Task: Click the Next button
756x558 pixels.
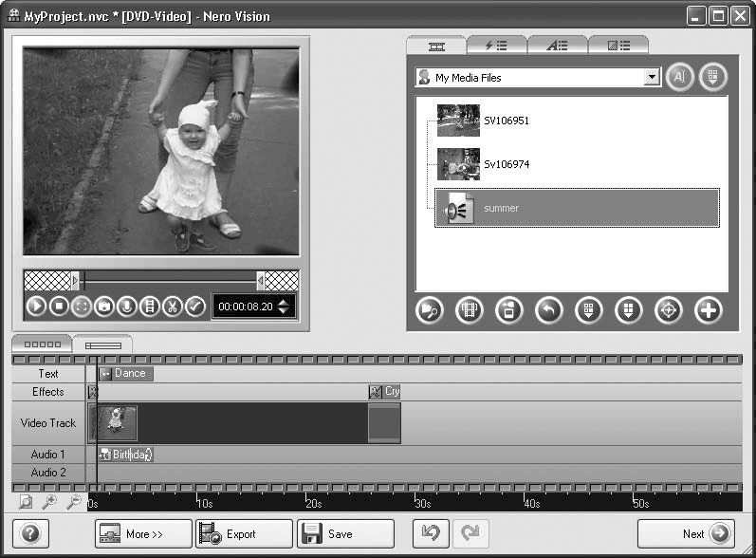Action: coord(686,534)
